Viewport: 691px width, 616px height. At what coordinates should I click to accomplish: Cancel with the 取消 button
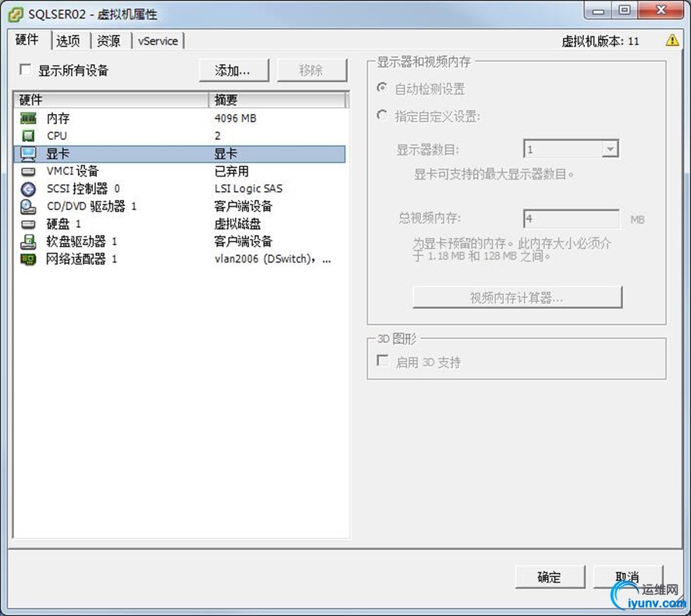coord(628,577)
